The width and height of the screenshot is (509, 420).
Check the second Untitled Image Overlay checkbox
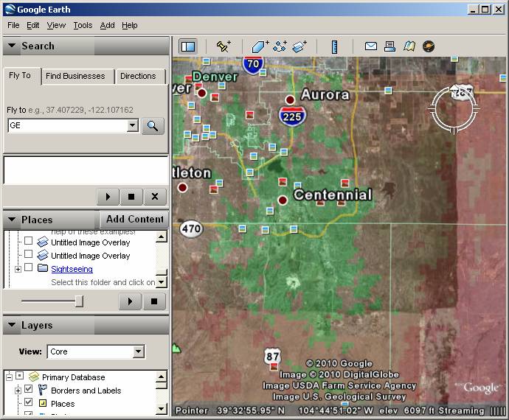29,253
